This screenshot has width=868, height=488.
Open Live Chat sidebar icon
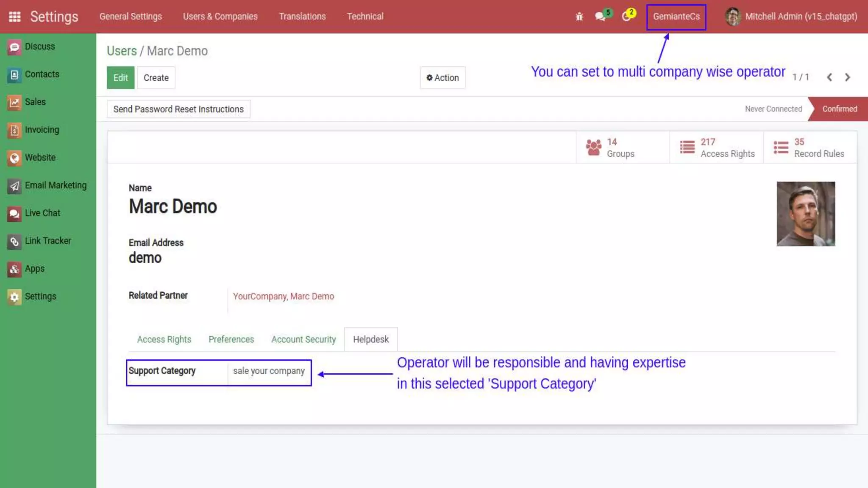(14, 213)
